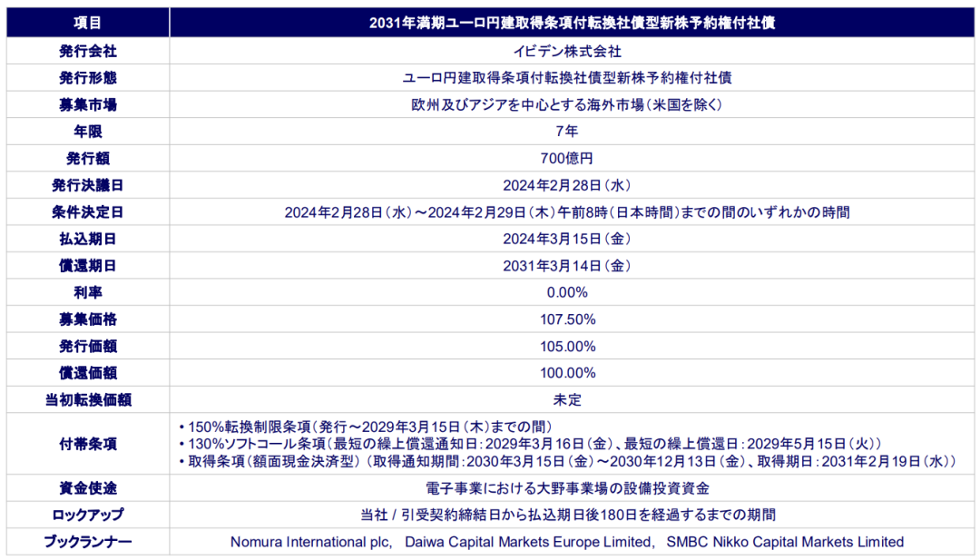The image size is (980, 560).
Task: Select the '発行会社' row label
Action: [87, 51]
